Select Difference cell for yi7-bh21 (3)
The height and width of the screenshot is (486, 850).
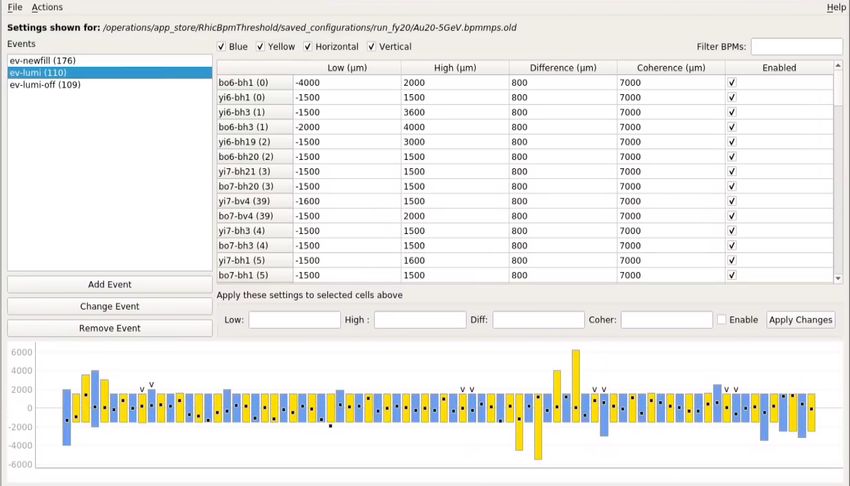click(563, 171)
